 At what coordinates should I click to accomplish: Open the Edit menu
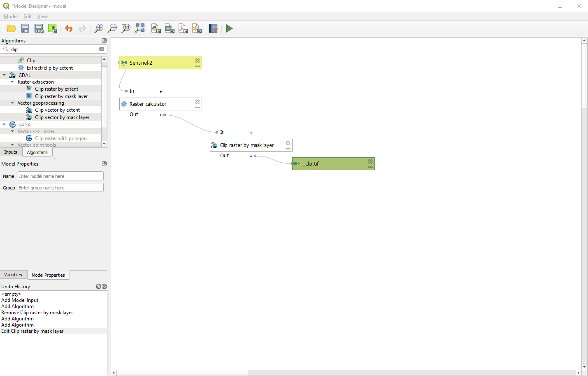[28, 16]
